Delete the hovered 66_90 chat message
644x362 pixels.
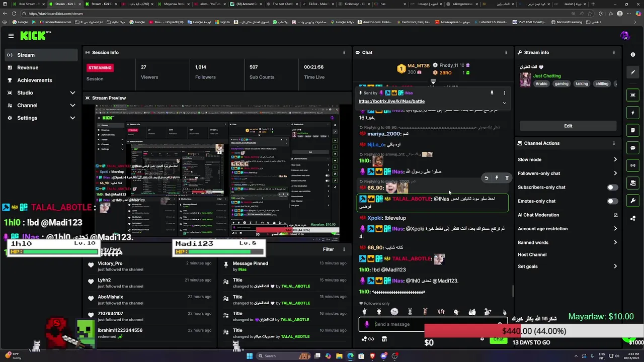pyautogui.click(x=507, y=178)
